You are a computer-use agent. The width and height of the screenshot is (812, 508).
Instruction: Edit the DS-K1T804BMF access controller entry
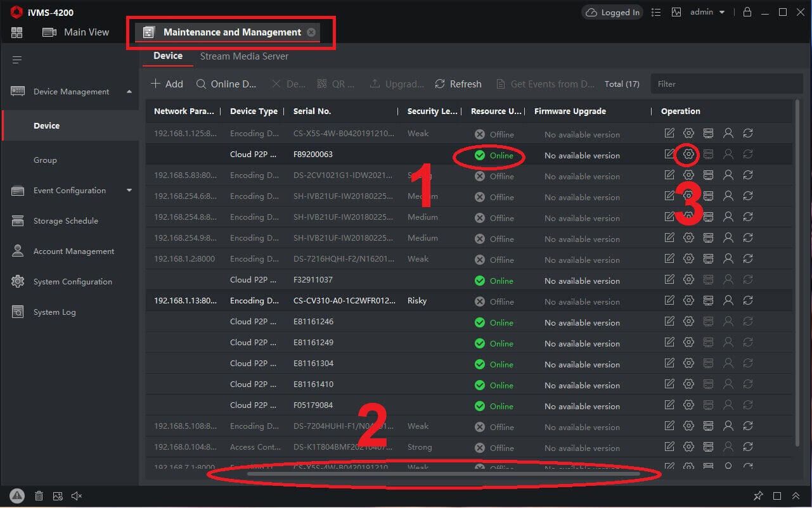tap(669, 447)
